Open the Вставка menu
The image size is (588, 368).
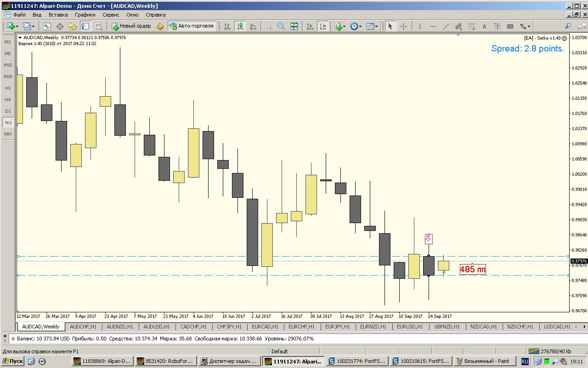point(58,15)
